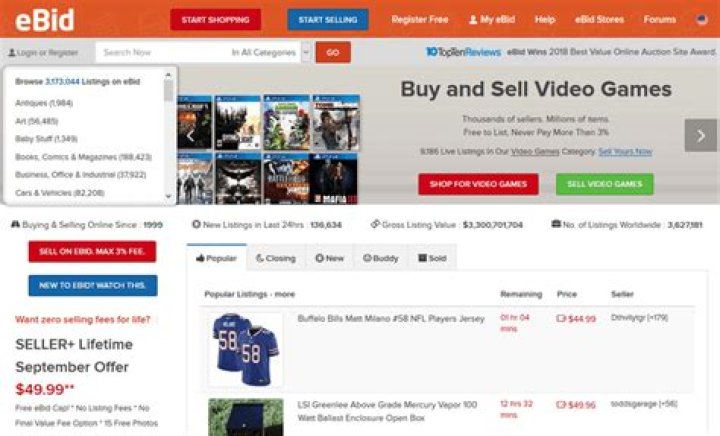This screenshot has height=436, width=720.
Task: Open the Help menu item
Action: pos(545,19)
